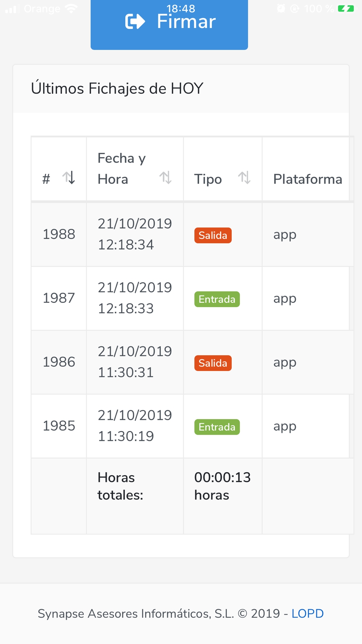
Task: Tap Entrada badge for record 1987
Action: [217, 299]
